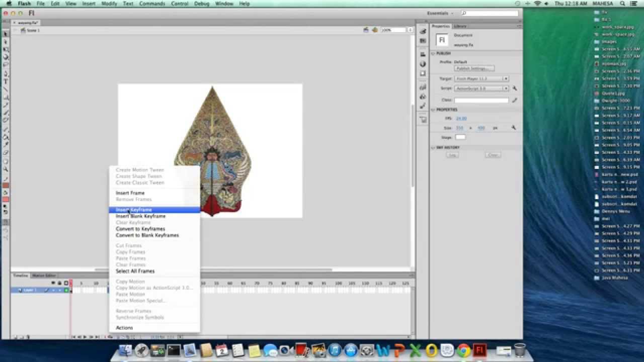644x362 pixels.
Task: Open the Essentials workspace dropdown
Action: point(441,13)
